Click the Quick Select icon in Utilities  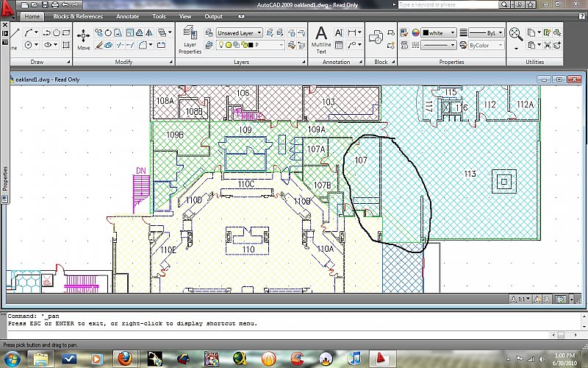(548, 32)
